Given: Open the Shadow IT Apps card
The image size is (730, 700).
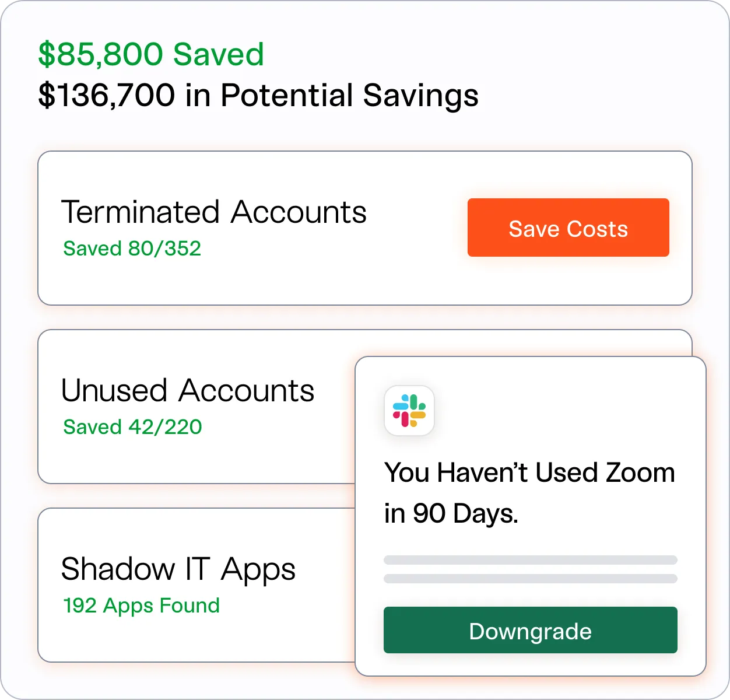Looking at the screenshot, I should pos(196,585).
